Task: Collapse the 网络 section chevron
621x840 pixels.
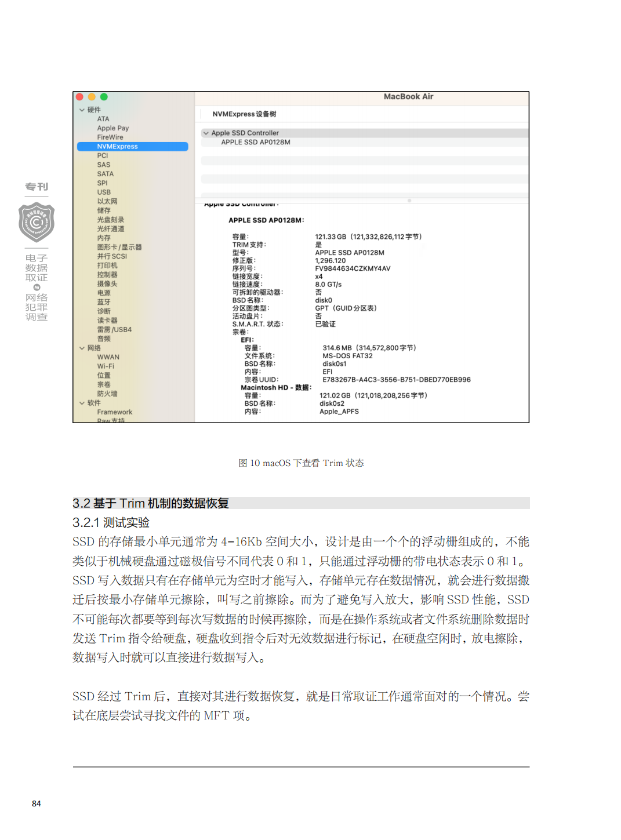Action: [x=82, y=348]
